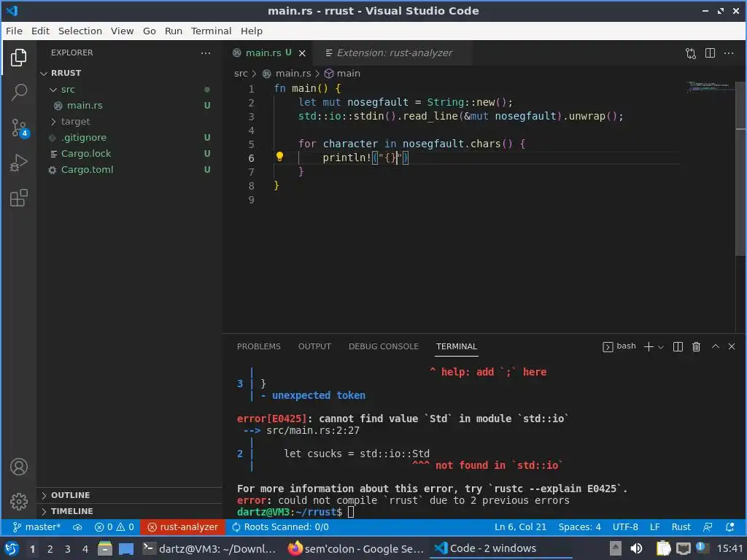
Task: Expand the target folder
Action: tap(130, 122)
